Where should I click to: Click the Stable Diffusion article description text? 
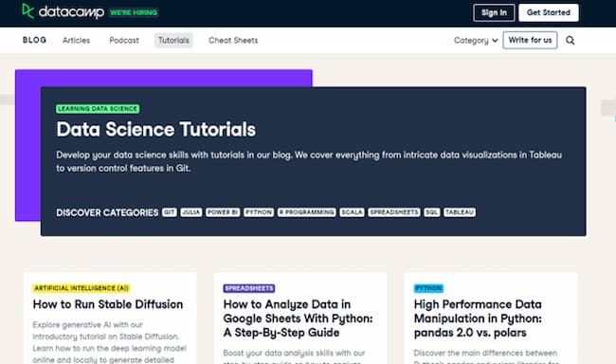[x=110, y=342]
